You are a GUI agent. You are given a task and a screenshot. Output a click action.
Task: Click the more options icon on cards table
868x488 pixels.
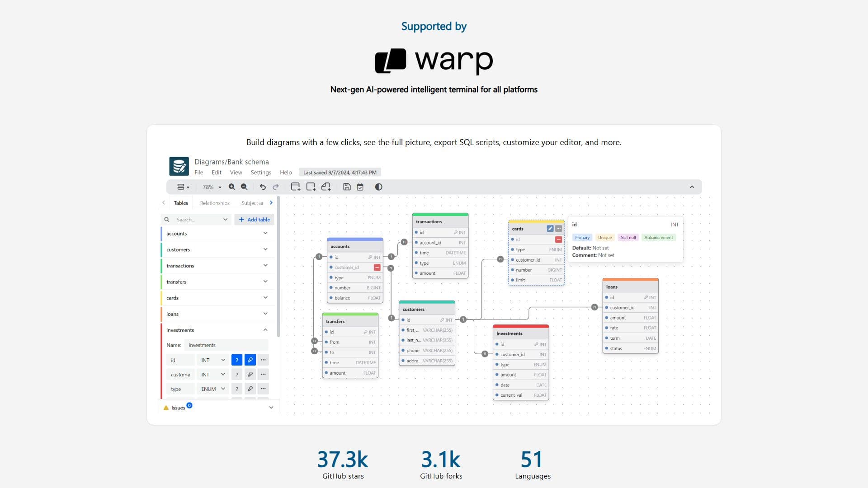click(559, 229)
